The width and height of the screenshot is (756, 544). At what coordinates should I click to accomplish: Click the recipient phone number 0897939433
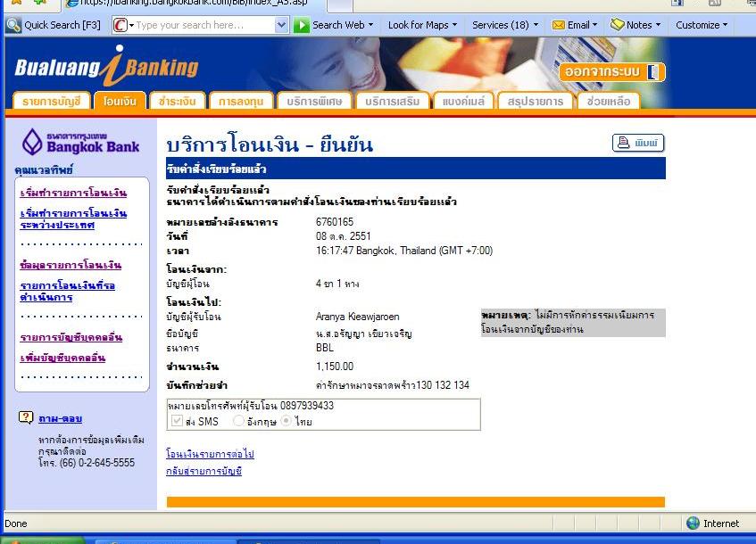tap(307, 405)
